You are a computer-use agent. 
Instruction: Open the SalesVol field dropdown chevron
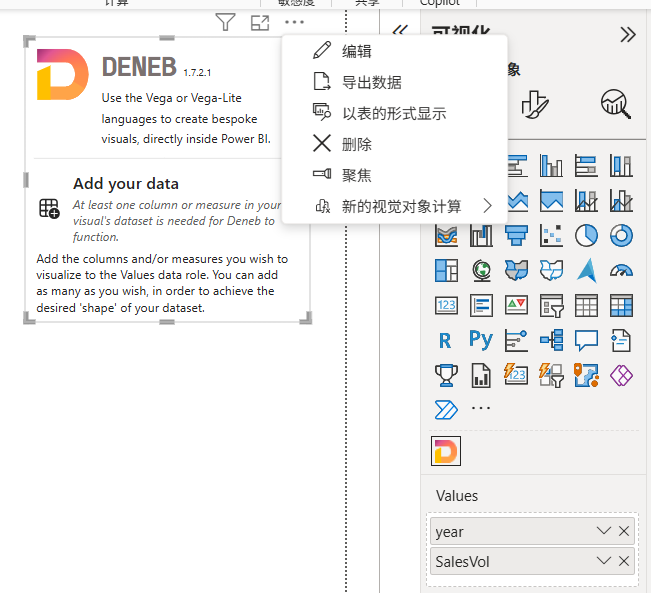(604, 561)
